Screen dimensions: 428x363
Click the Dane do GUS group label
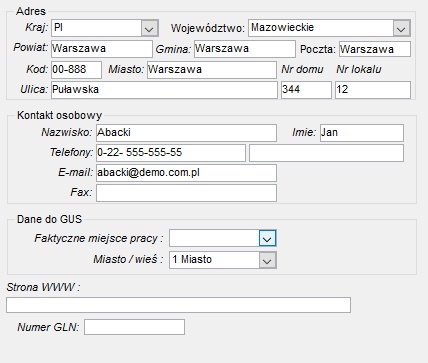[49, 219]
